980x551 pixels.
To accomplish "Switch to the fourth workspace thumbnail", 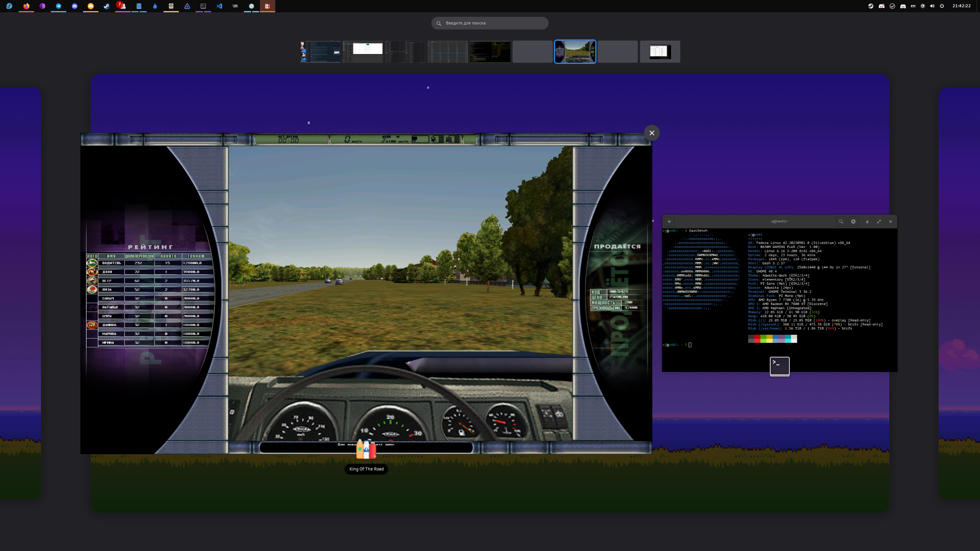I will 448,52.
